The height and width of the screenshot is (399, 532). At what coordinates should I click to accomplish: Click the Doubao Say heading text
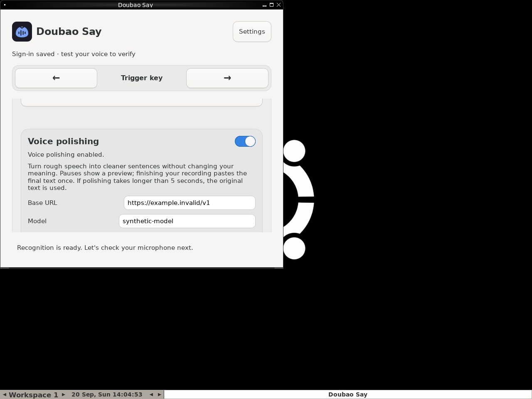click(69, 32)
